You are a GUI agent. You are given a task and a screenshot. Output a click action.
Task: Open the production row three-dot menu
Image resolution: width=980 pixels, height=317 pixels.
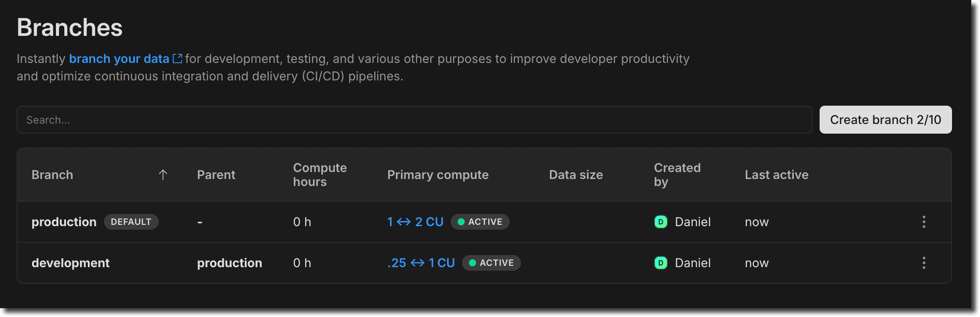click(x=924, y=222)
